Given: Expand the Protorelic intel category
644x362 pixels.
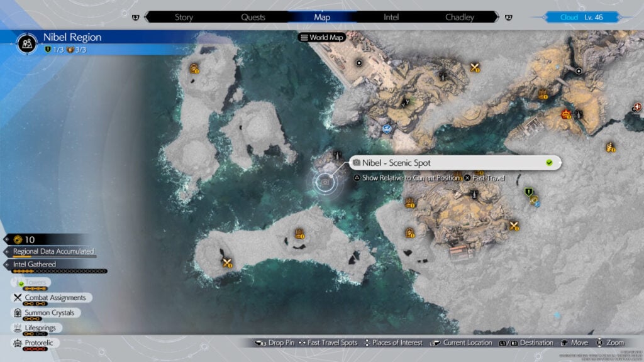Looking at the screenshot, I should click(x=38, y=343).
